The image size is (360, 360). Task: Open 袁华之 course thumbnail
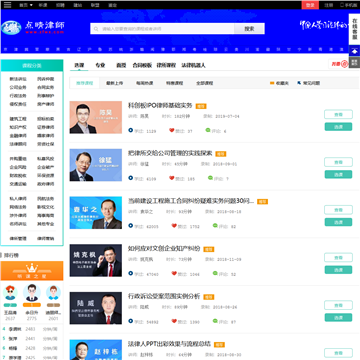click(96, 213)
